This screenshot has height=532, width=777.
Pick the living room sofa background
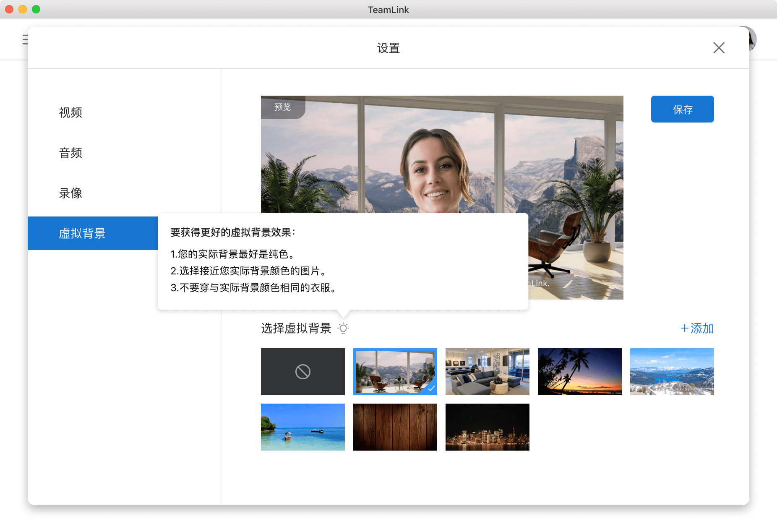pyautogui.click(x=487, y=372)
